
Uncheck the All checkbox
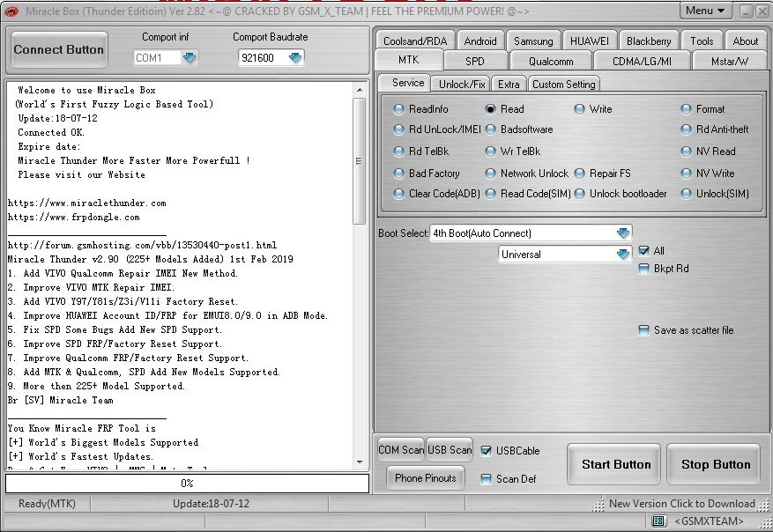(643, 251)
